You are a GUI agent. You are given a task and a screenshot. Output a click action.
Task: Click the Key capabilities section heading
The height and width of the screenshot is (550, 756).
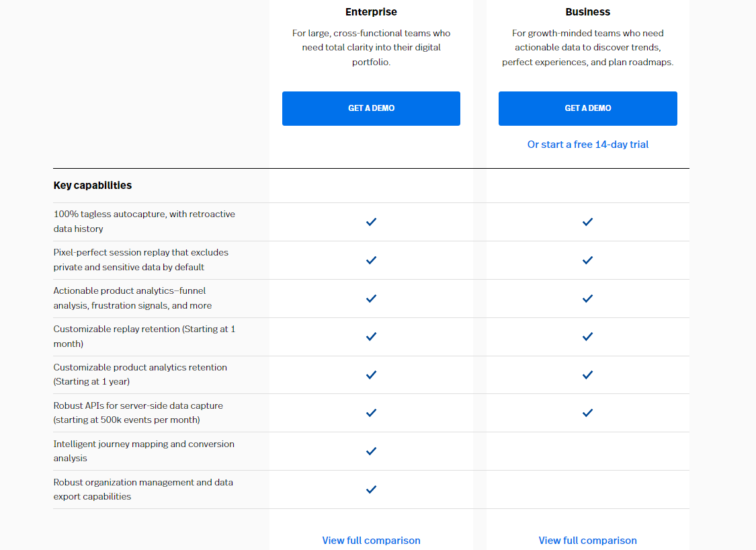point(93,186)
